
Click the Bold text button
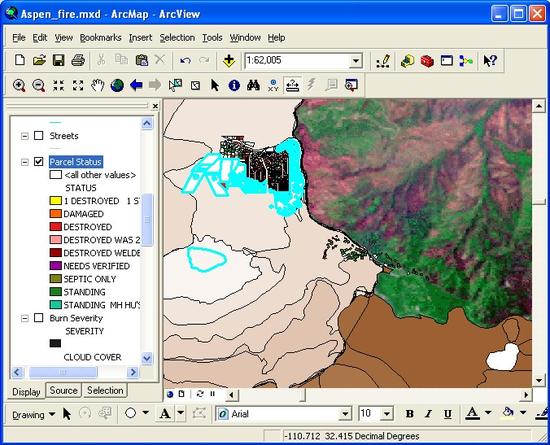(409, 414)
